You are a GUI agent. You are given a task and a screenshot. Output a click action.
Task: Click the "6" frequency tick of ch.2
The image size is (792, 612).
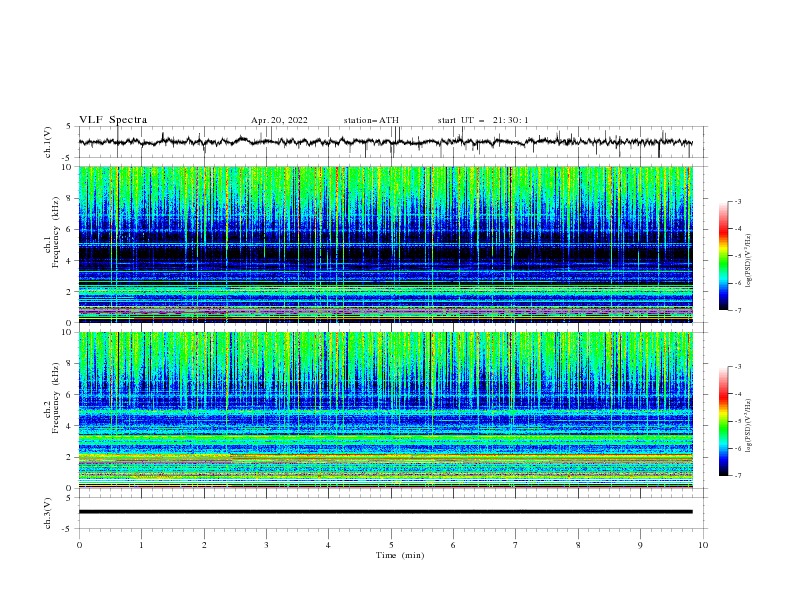(x=70, y=395)
